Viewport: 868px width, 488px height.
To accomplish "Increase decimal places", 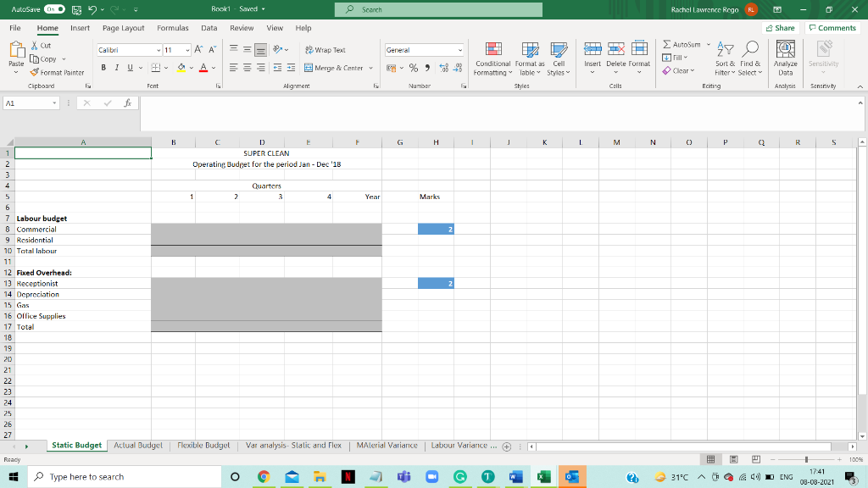I will 444,68.
